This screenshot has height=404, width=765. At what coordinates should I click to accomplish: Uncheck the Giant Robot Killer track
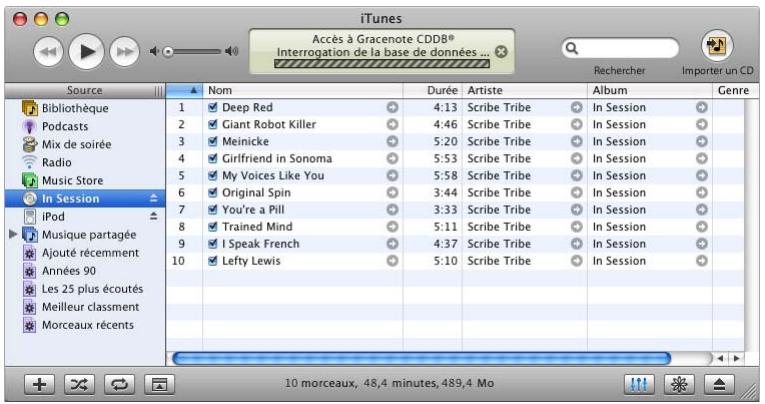212,124
